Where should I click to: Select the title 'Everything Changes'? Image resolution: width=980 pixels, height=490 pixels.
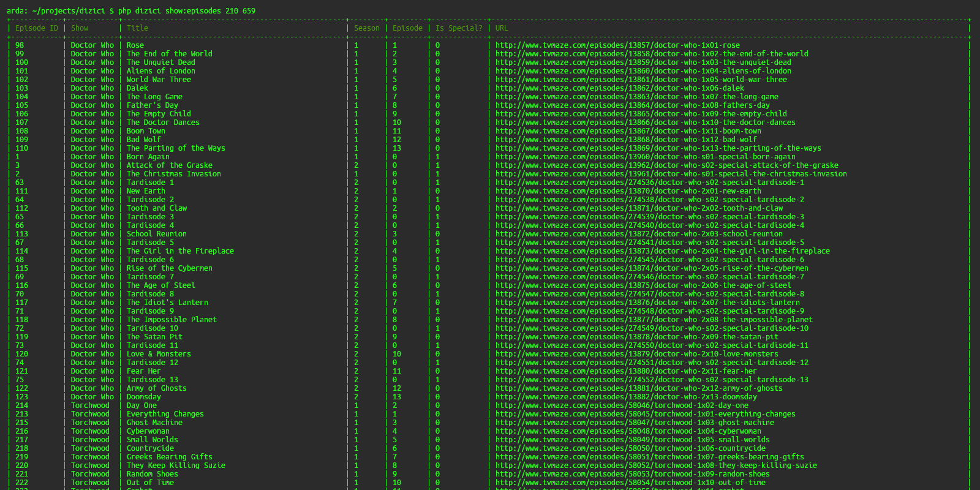165,414
